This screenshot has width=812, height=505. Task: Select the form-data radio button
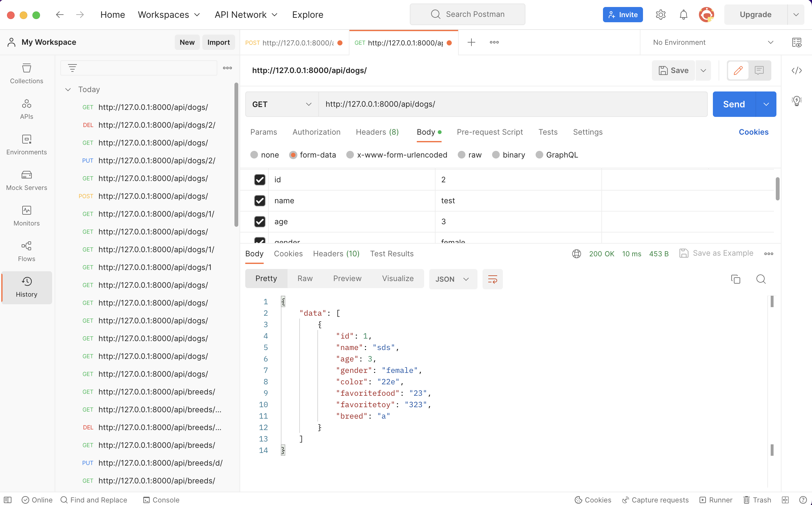click(x=293, y=154)
